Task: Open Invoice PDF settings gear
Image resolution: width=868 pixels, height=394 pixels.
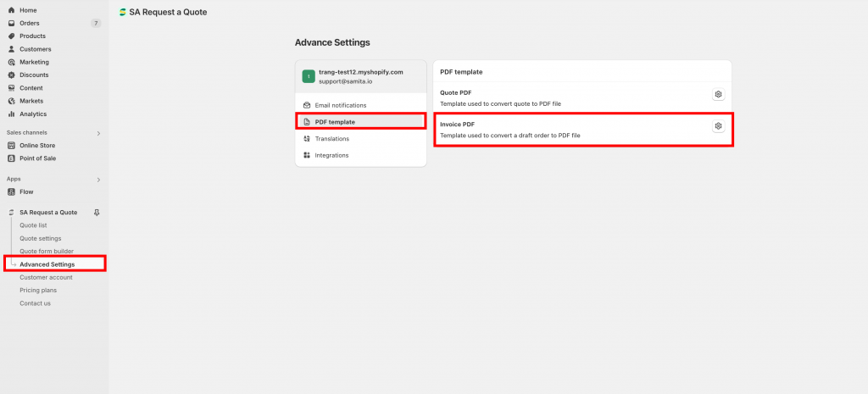Action: 718,126
